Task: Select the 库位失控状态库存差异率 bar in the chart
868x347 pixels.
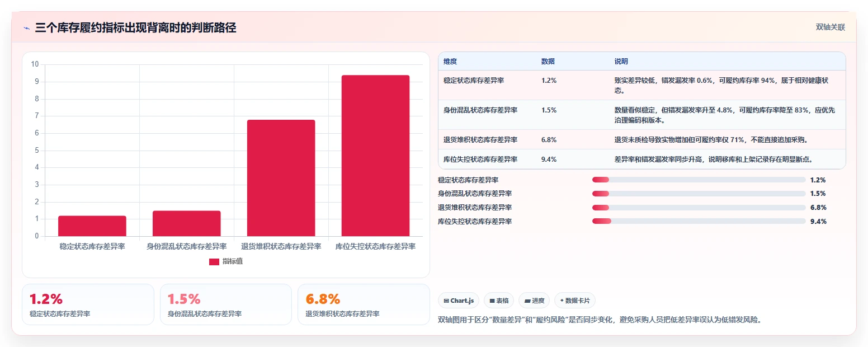Action: (376, 156)
